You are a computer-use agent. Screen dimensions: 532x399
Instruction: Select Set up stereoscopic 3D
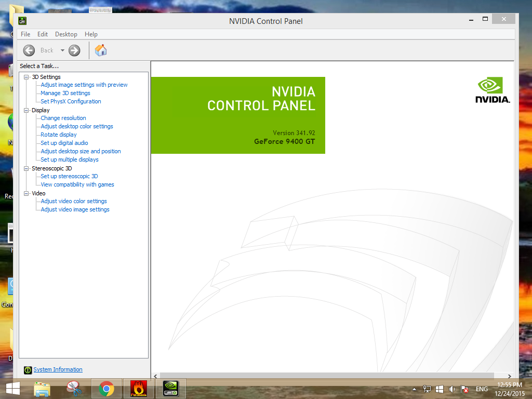(69, 176)
